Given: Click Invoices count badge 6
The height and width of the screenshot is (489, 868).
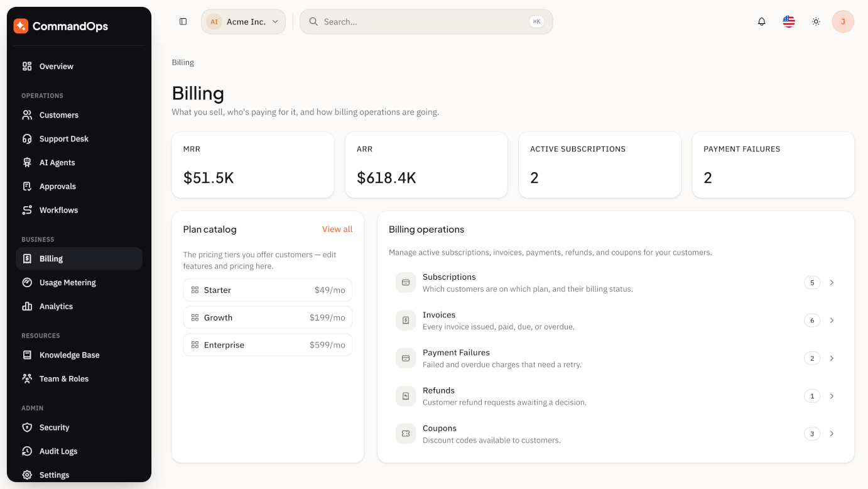Looking at the screenshot, I should [x=812, y=321].
